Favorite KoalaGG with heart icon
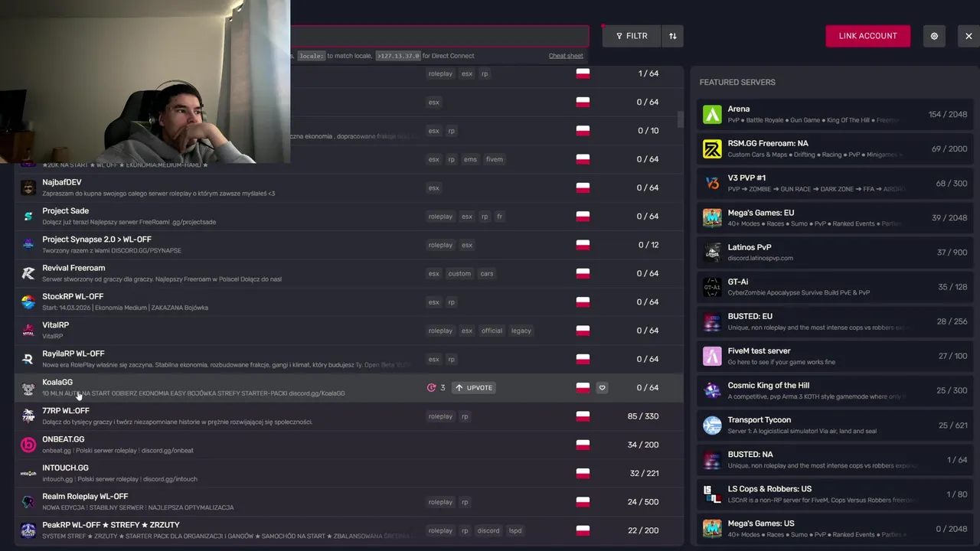Screen dimensions: 980x551 tap(602, 388)
